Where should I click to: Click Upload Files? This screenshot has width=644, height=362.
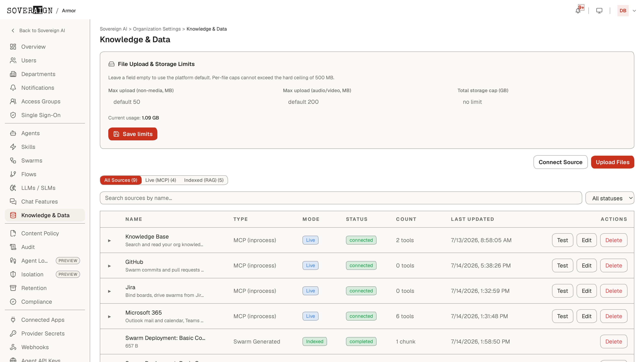coord(612,162)
